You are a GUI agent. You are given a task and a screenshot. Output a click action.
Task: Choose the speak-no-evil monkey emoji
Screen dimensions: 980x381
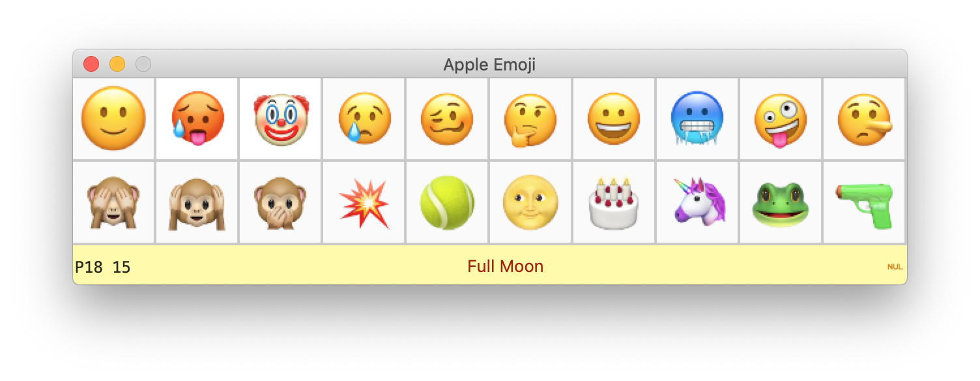pos(280,202)
